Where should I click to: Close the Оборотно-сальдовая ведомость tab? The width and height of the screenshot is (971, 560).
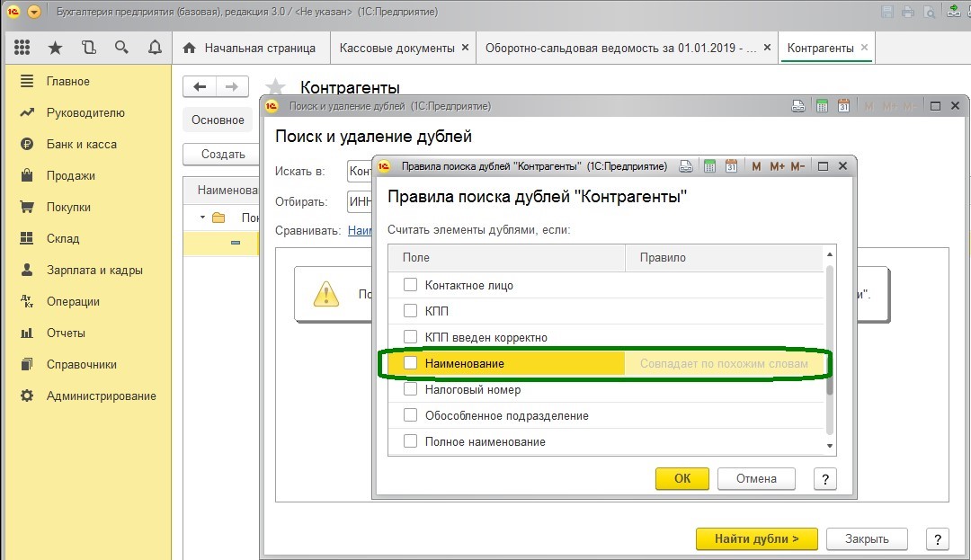point(767,48)
